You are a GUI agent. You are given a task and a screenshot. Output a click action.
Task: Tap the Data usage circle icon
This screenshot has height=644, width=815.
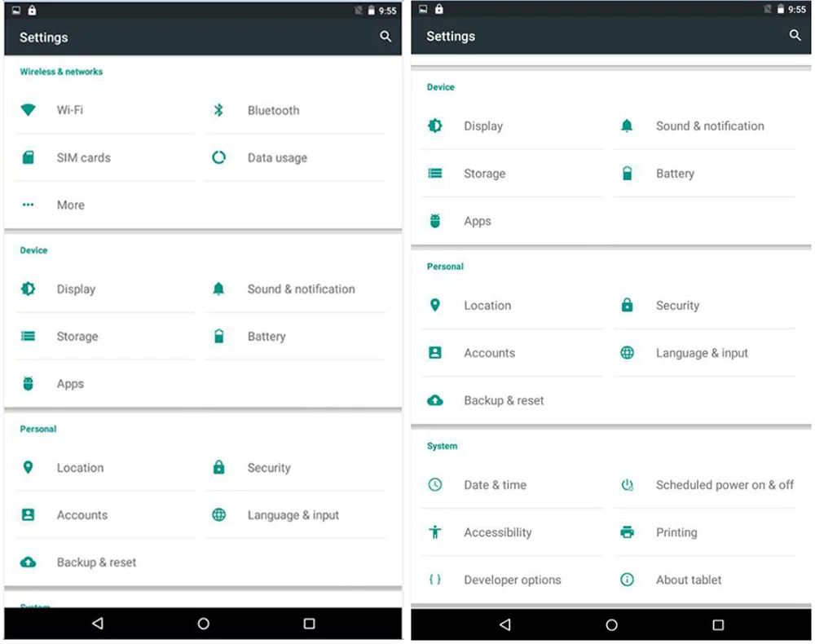pos(218,157)
